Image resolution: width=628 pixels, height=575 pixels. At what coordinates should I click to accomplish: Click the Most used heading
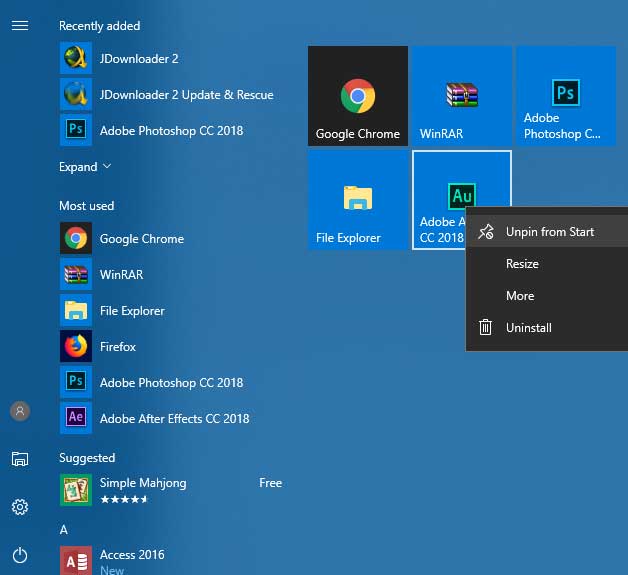pos(87,206)
